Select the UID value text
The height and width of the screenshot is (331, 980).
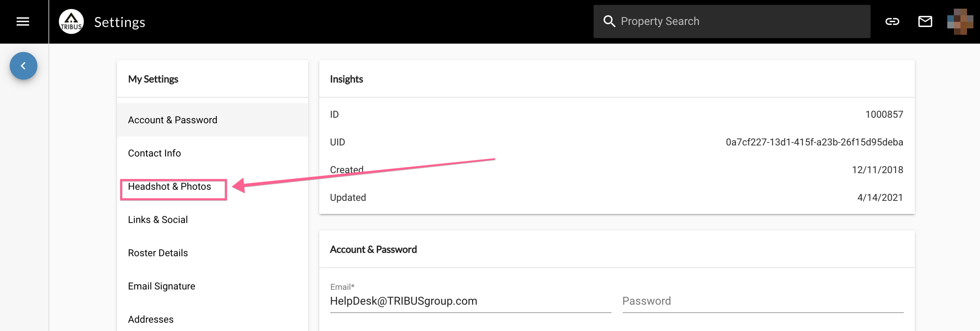point(814,142)
